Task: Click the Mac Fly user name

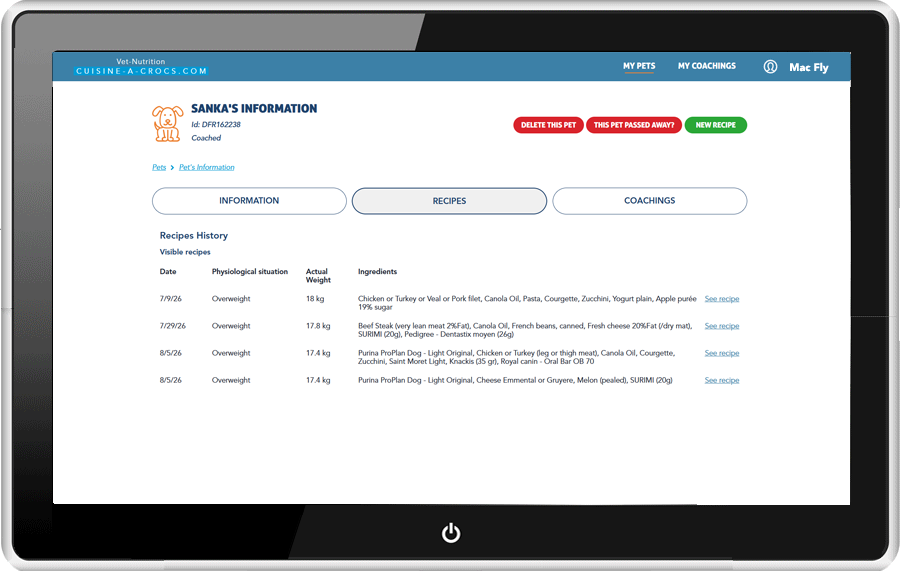Action: [x=809, y=68]
